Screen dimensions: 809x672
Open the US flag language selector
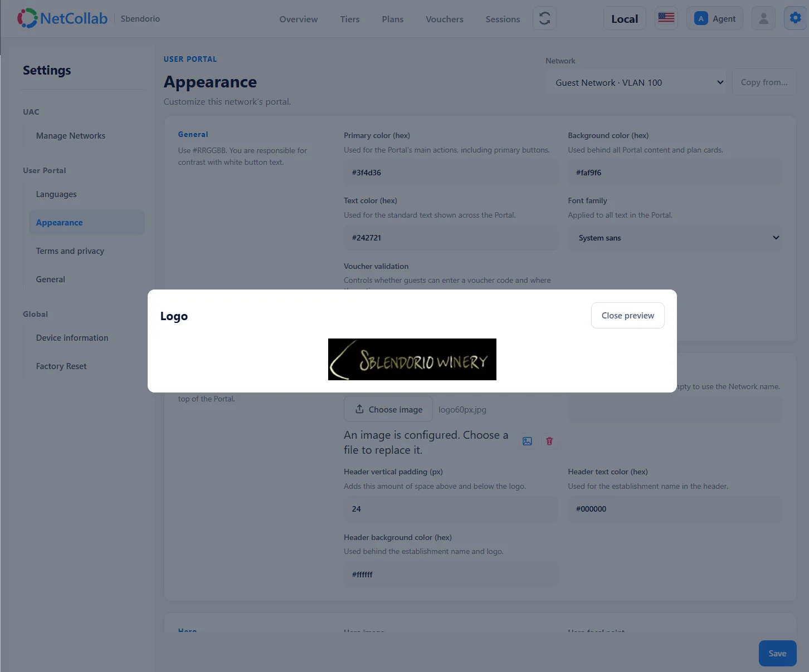[x=666, y=18]
